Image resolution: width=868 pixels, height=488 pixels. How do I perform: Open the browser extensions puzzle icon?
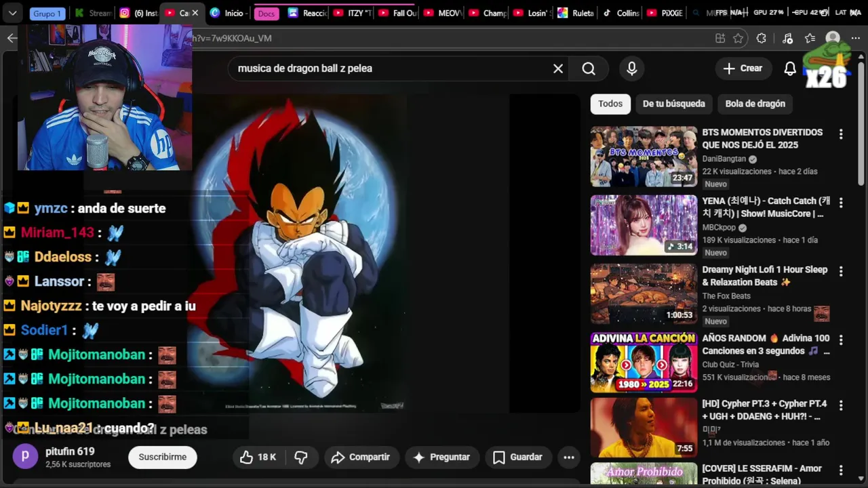[762, 39]
